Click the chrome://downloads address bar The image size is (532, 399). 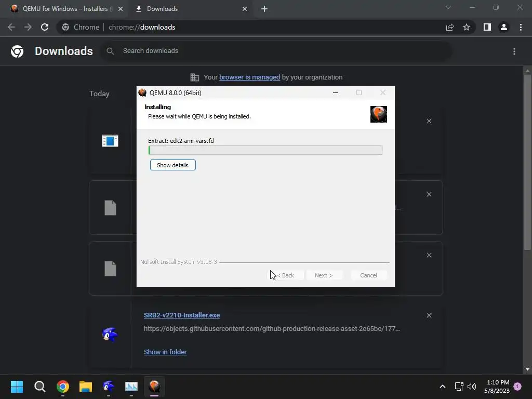coord(251,27)
